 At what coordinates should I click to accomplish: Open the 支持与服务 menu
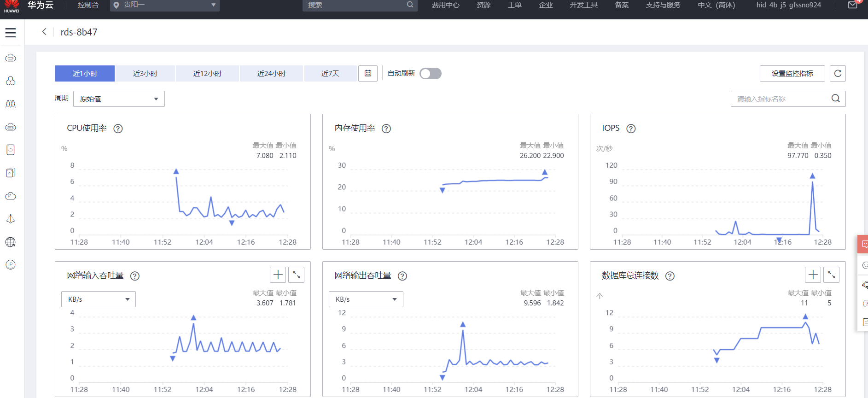tap(663, 5)
